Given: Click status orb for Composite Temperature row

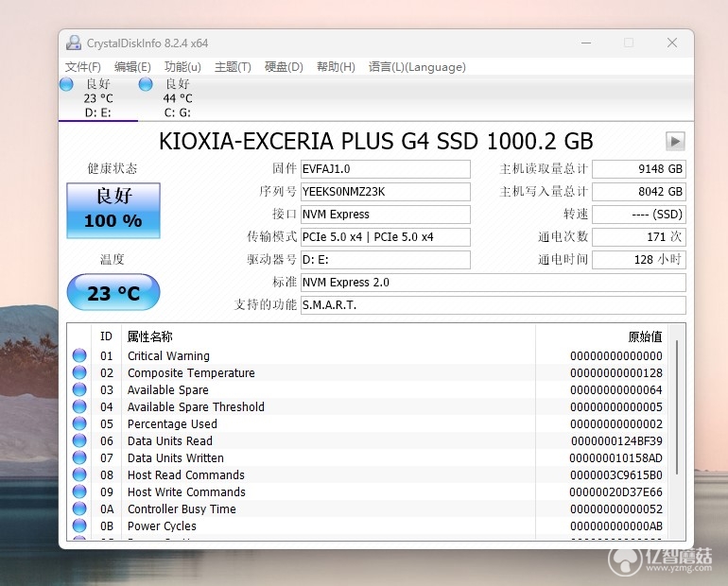Looking at the screenshot, I should point(79,372).
